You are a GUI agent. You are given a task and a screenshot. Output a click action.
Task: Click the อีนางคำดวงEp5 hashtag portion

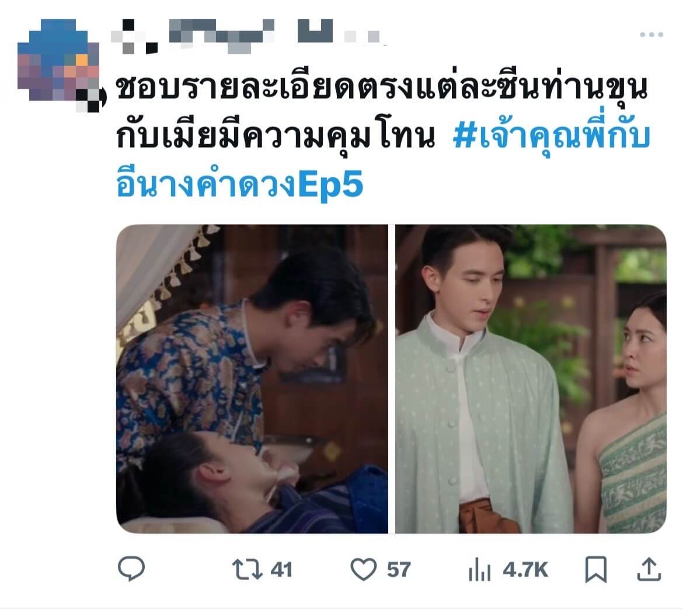(x=239, y=184)
